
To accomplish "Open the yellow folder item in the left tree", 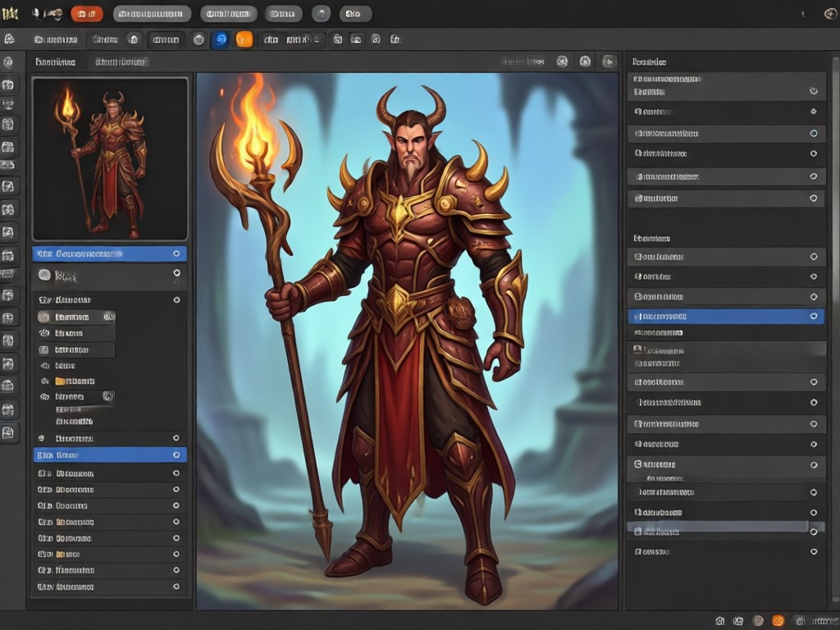I will coord(75,381).
